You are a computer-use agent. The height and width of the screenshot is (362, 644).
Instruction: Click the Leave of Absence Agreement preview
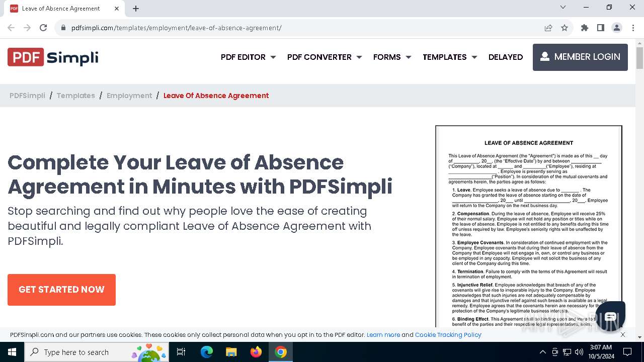(529, 227)
